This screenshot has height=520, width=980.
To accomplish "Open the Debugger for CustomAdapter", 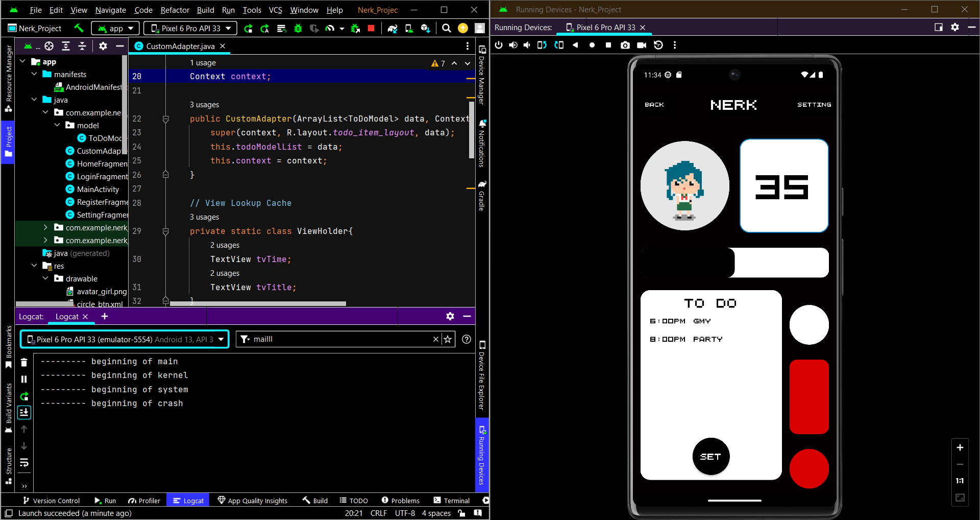I will click(298, 28).
